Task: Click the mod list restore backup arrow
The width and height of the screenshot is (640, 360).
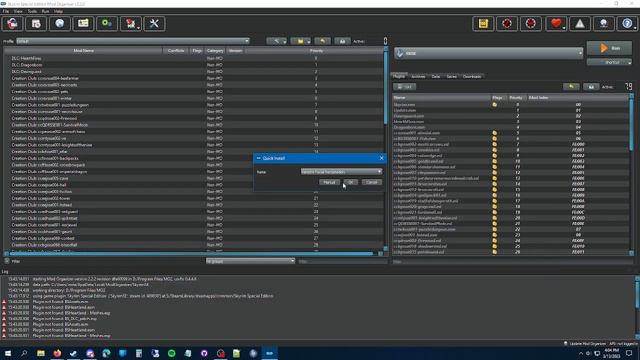Action: click(322, 41)
